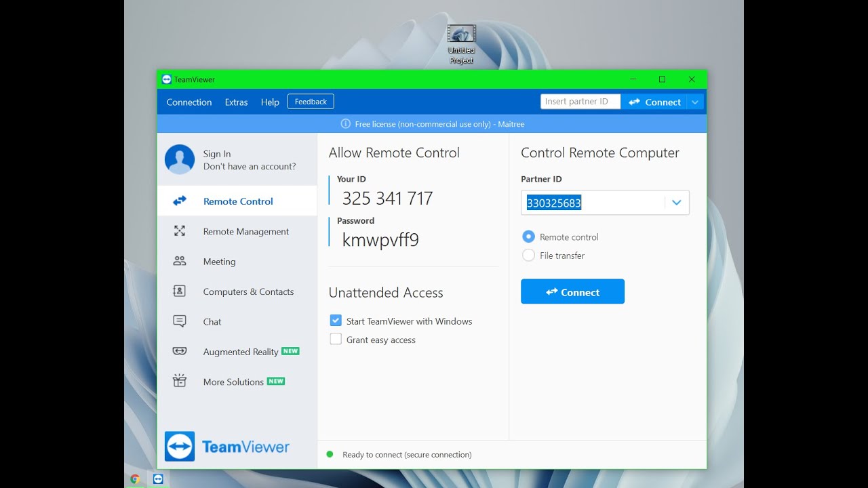The image size is (868, 488).
Task: Enable Grant easy access checkbox
Action: pos(336,340)
